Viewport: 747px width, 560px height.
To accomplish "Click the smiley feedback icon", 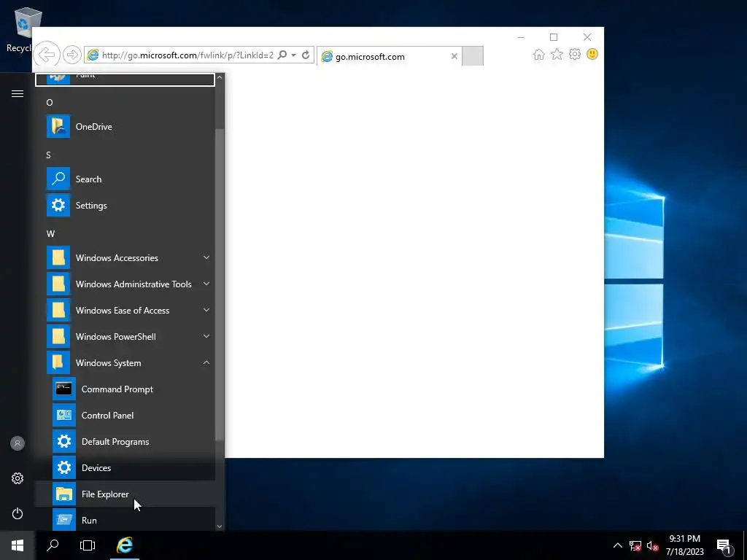I will [x=592, y=54].
